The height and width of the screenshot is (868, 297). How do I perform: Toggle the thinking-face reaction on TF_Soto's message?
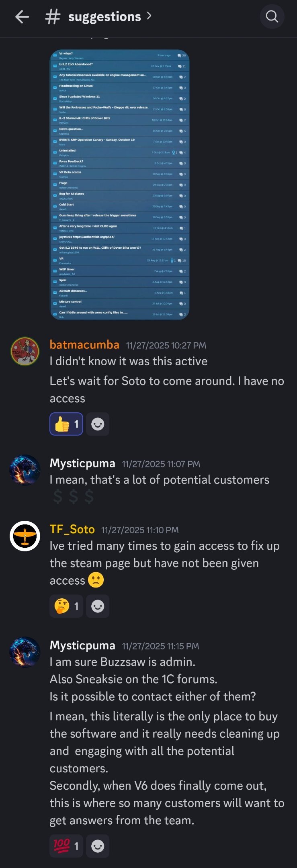pyautogui.click(x=66, y=606)
